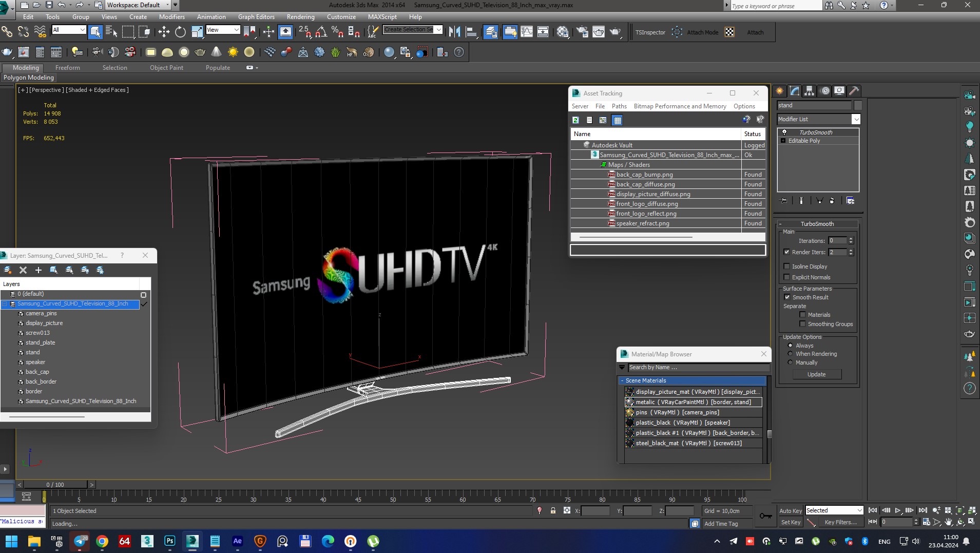Open the Utilities hammer panel tab
Viewport: 980px width, 553px height.
854,91
